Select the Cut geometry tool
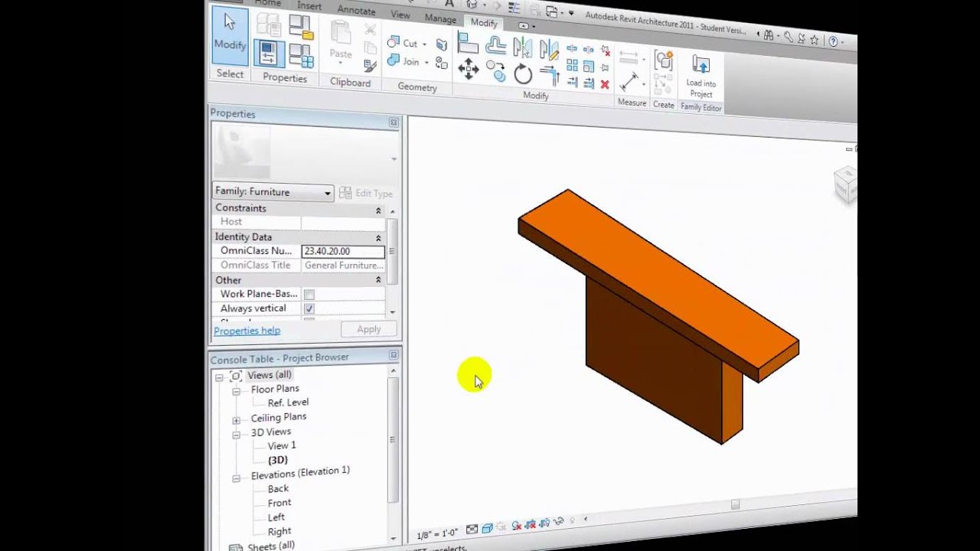 click(x=403, y=43)
